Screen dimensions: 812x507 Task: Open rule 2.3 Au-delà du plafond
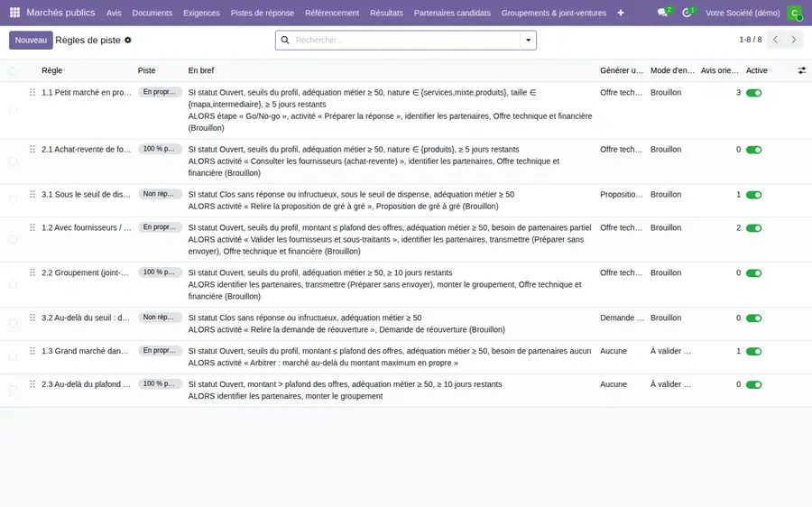[x=86, y=383]
